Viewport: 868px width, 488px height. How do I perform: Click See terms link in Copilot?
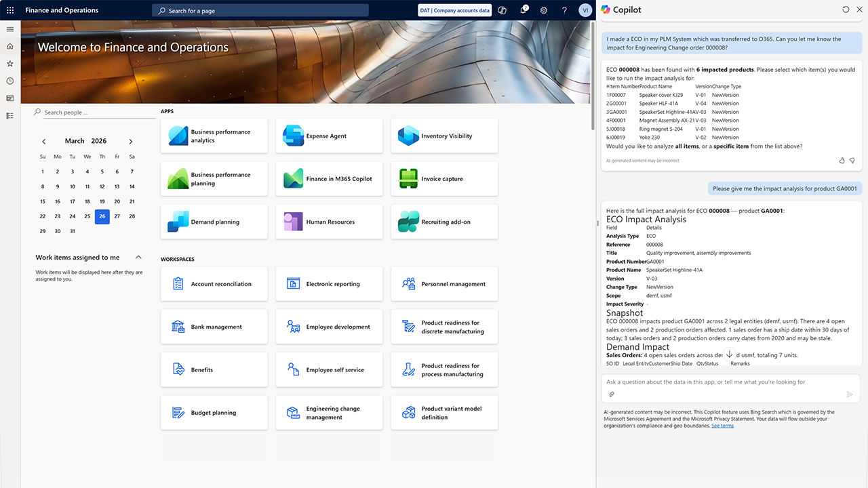tap(722, 426)
